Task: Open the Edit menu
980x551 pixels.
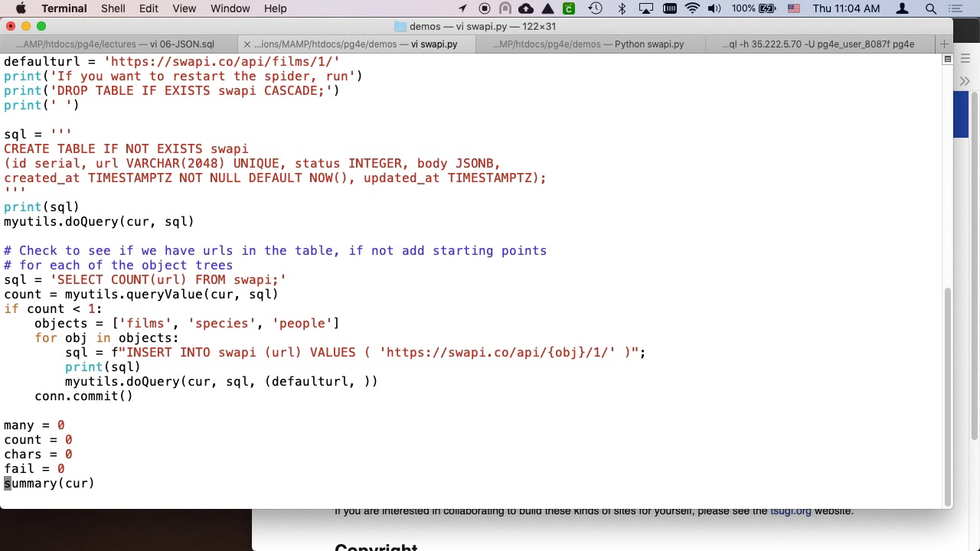Action: 149,8
